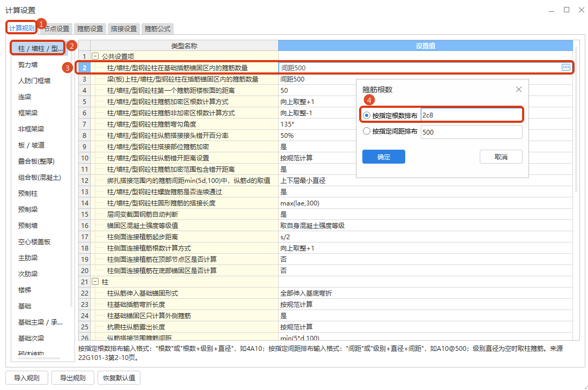Click the table's vertical scrollbar
Viewport: 588px width, 390px height.
click(x=577, y=120)
